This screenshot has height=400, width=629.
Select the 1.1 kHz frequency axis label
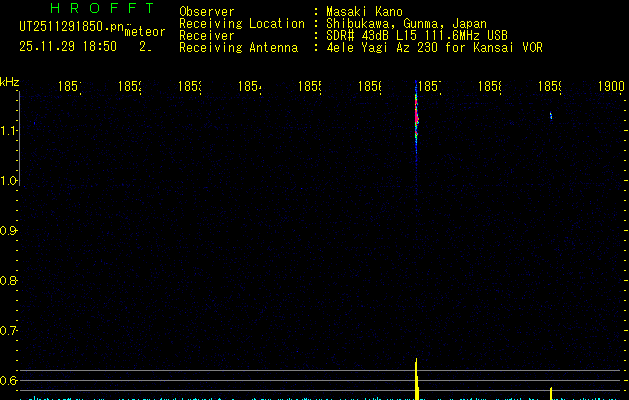pyautogui.click(x=10, y=130)
